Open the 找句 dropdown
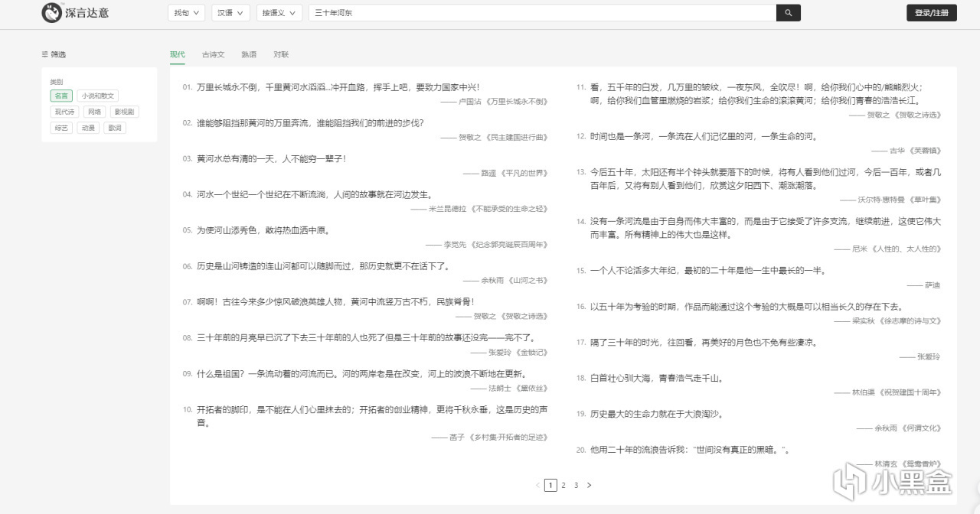980x514 pixels. coord(186,13)
